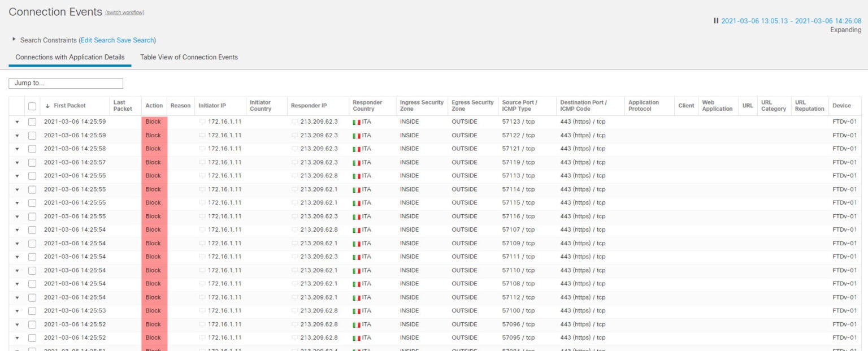Click responder host icon in source port 57119 row
This screenshot has height=351, width=868.
coord(294,162)
